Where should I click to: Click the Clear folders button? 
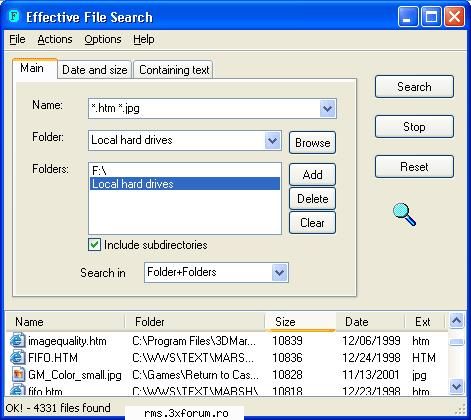coord(312,223)
